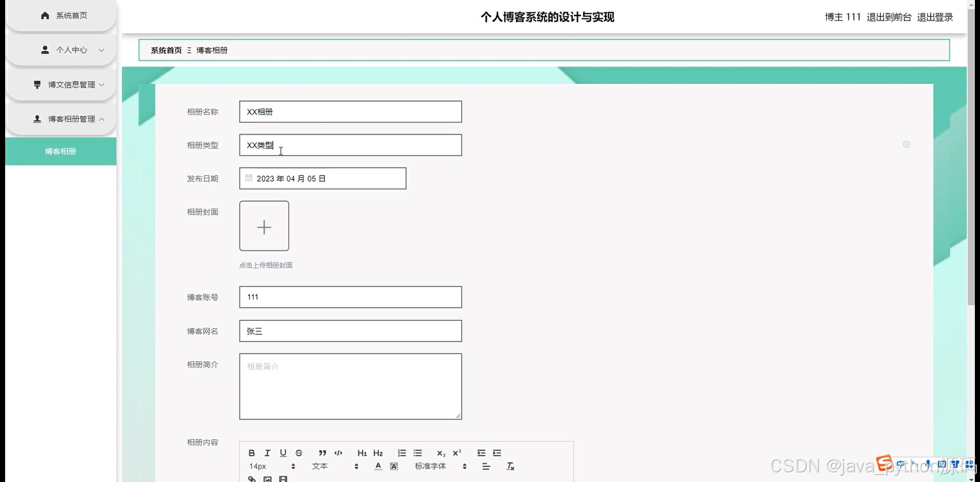Focus the 博客网名 input field
The image size is (980, 482).
point(350,331)
